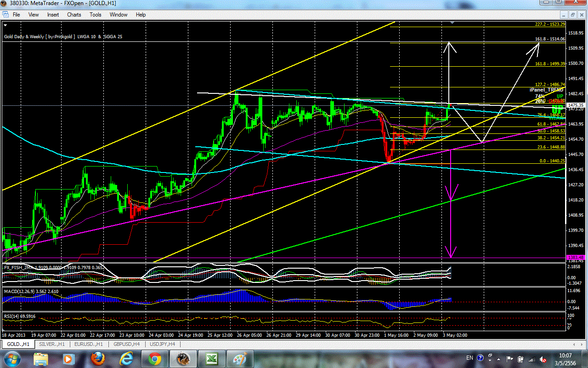Click the restore icon on the language bar
Screen dimensions: 588x368
coord(490,356)
